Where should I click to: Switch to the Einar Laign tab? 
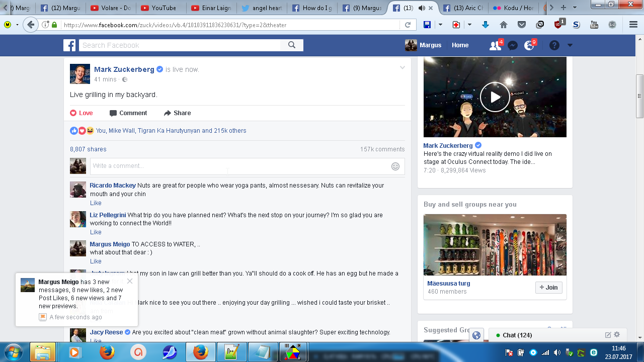(212, 8)
